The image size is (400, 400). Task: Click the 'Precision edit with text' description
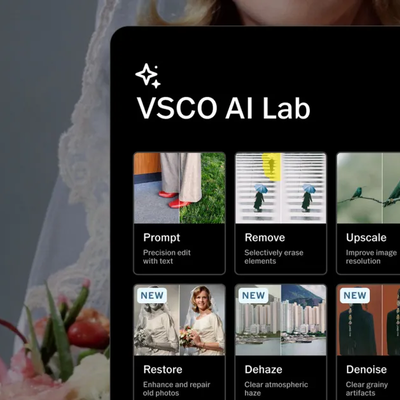[x=167, y=257]
